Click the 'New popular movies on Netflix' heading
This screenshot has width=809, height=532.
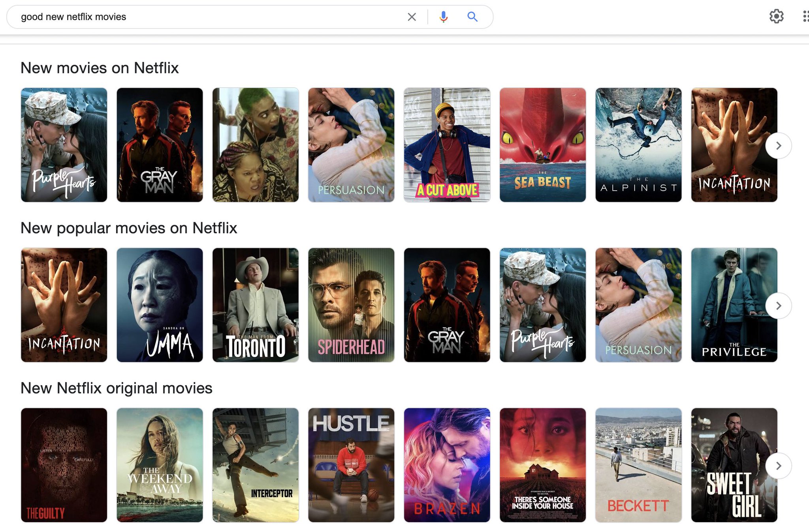(129, 228)
